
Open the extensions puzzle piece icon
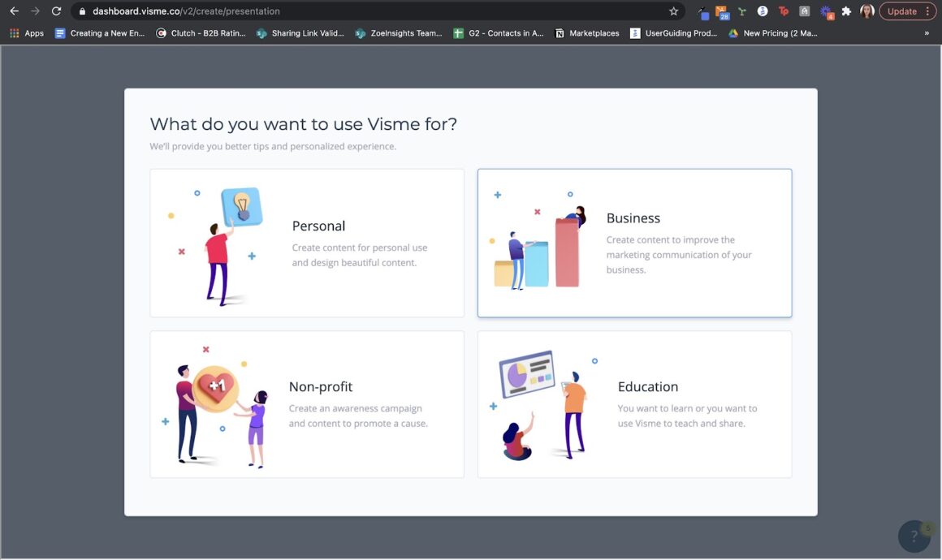845,11
